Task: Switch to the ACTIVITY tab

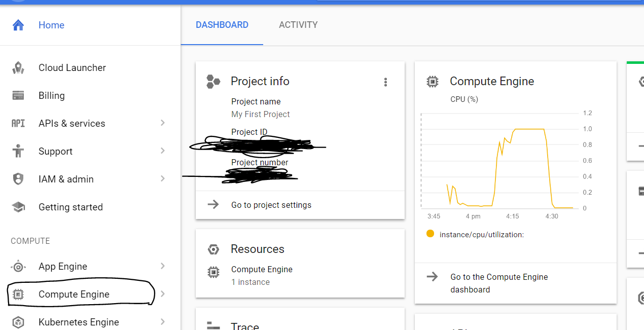Action: (298, 25)
